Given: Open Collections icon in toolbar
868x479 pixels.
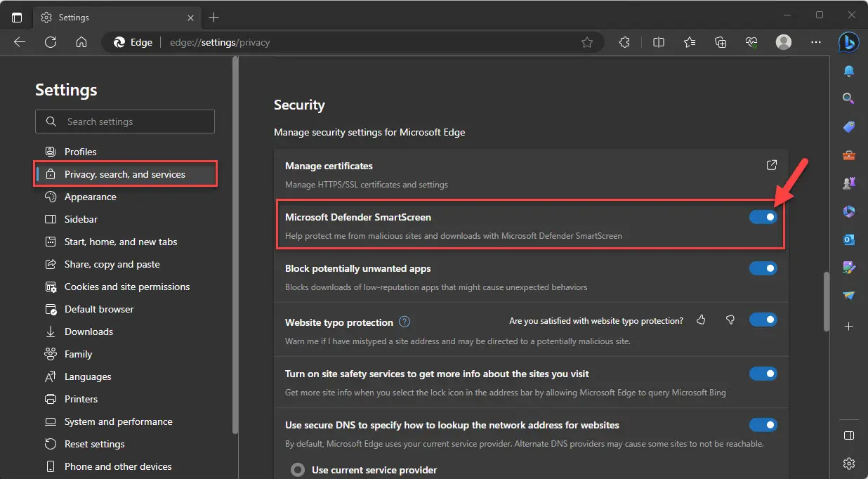Looking at the screenshot, I should 721,42.
